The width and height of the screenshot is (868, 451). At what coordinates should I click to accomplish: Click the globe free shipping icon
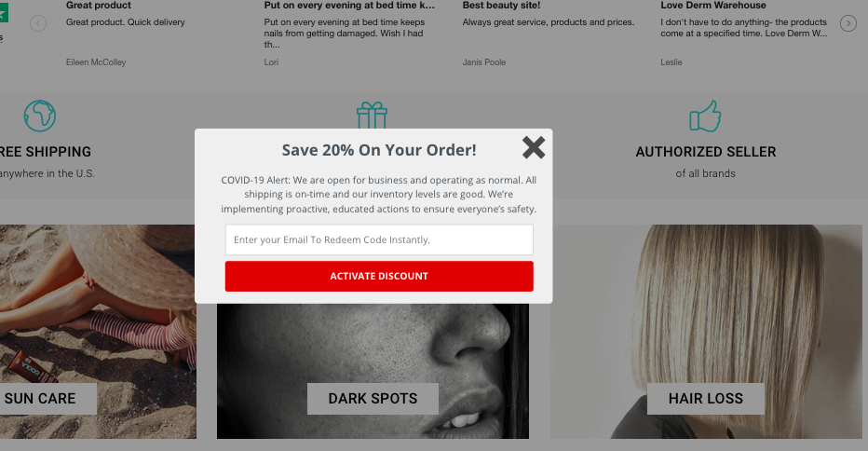pyautogui.click(x=40, y=116)
